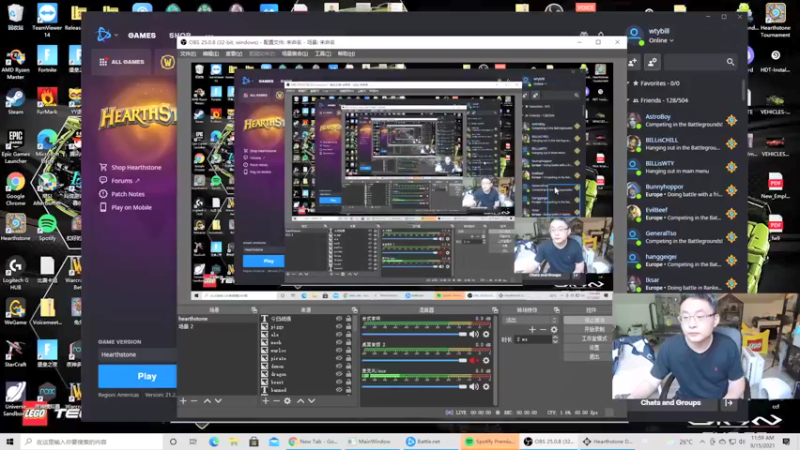Pop out the Audio Mixer dock

coord(495,310)
